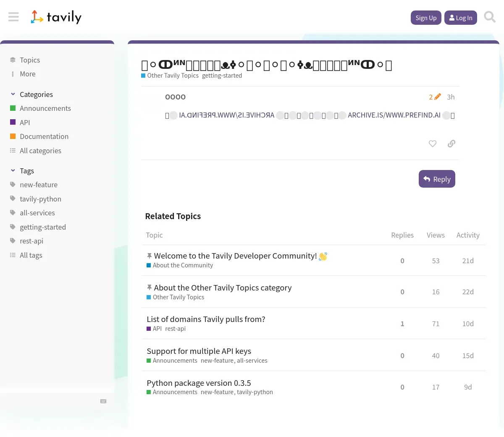Click 10d activity for List of domains
504x437 pixels.
tap(468, 324)
